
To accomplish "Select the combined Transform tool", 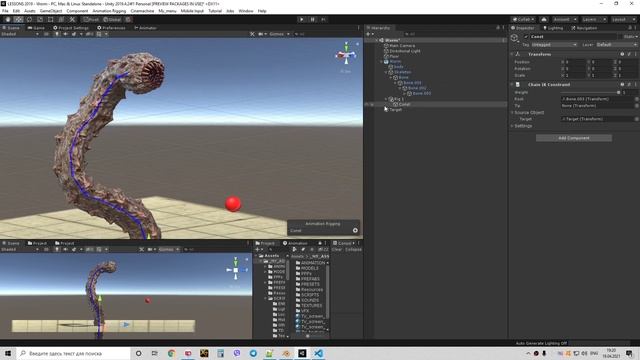I will coord(61,20).
